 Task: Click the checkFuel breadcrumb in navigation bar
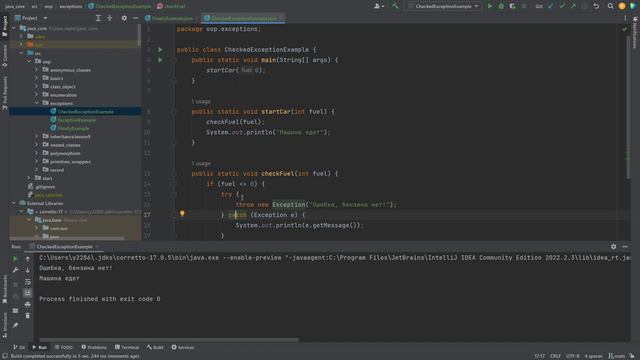click(171, 6)
